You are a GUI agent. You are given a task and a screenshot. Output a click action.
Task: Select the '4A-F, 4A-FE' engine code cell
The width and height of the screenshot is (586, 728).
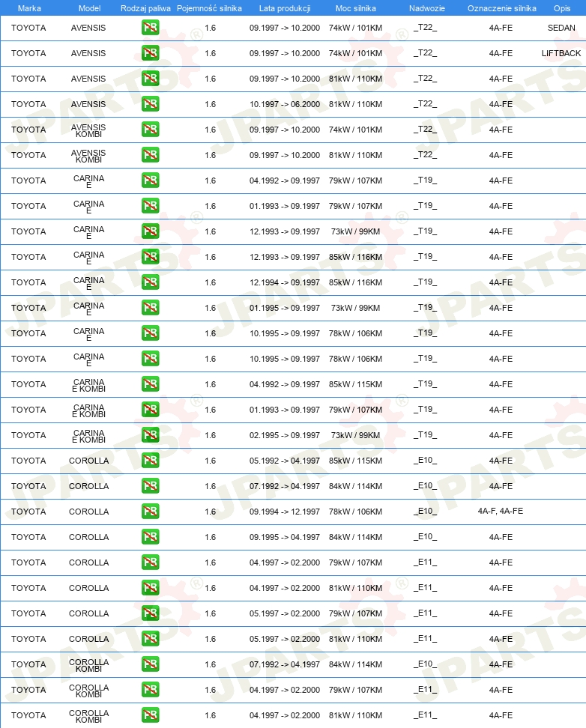pyautogui.click(x=501, y=512)
